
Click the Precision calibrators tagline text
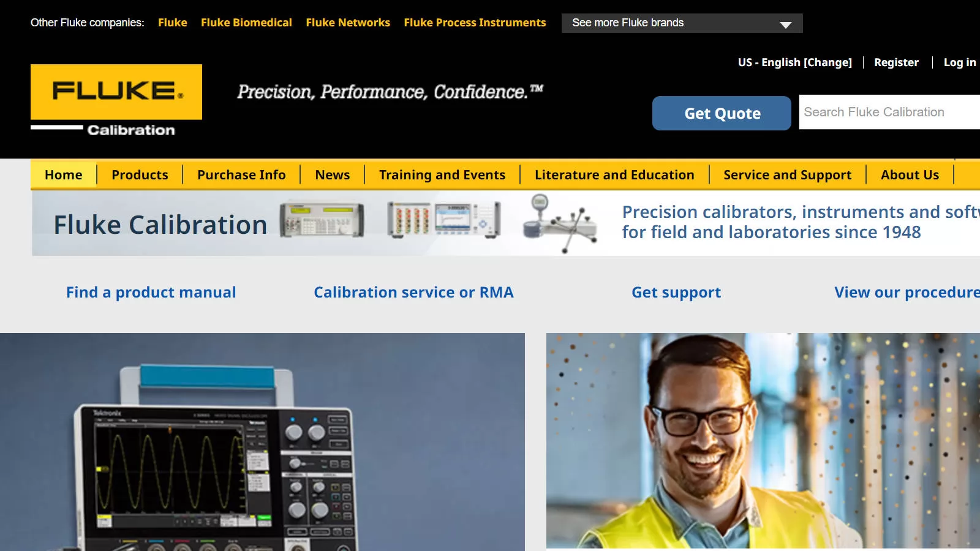(801, 222)
